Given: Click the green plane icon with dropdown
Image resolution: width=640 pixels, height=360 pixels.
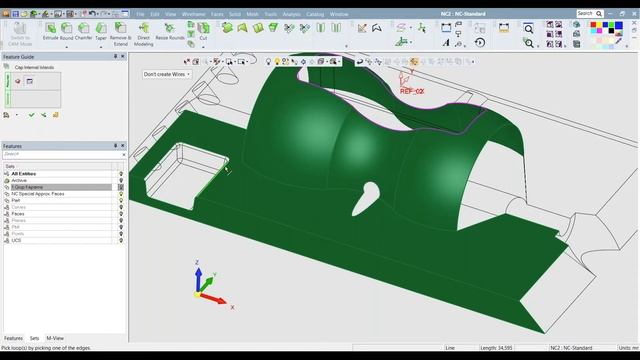Looking at the screenshot, I should pos(402,42).
